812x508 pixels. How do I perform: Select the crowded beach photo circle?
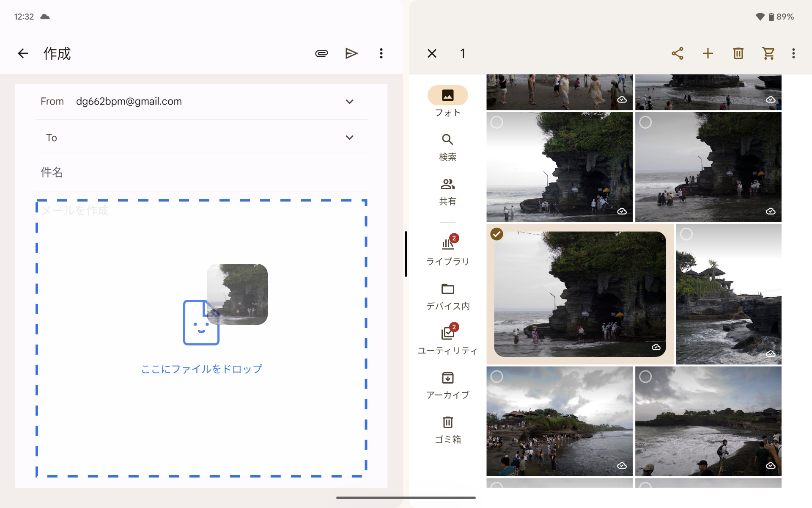(497, 376)
